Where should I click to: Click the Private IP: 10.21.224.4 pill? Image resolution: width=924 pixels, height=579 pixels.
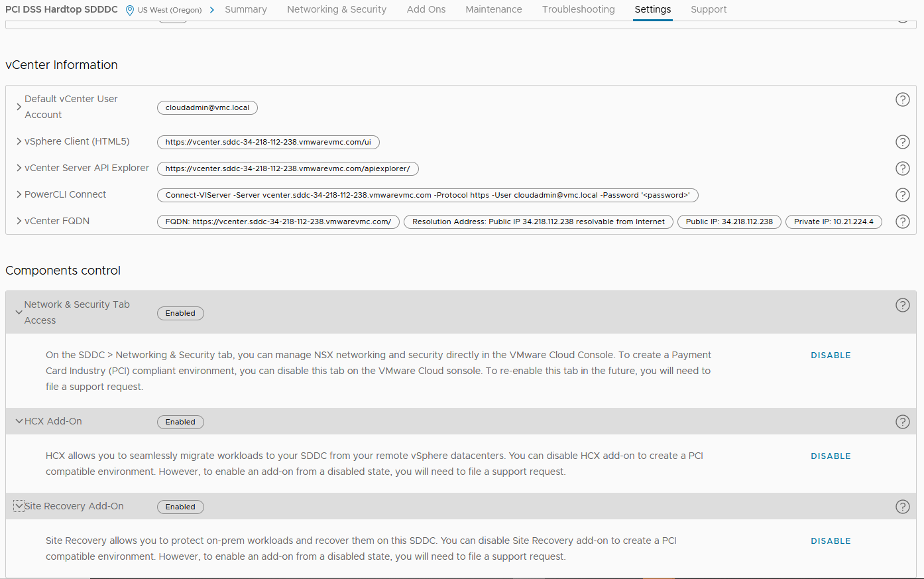tap(834, 222)
